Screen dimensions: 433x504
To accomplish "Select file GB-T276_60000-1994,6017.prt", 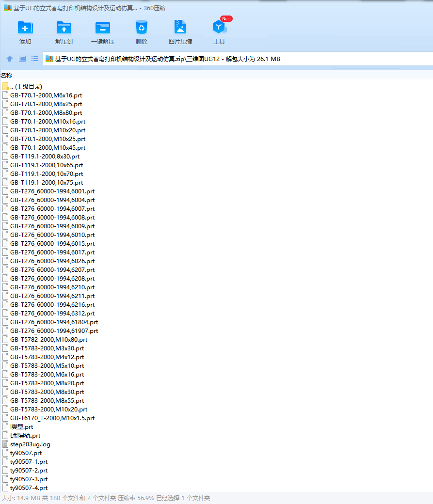I will coord(52,252).
